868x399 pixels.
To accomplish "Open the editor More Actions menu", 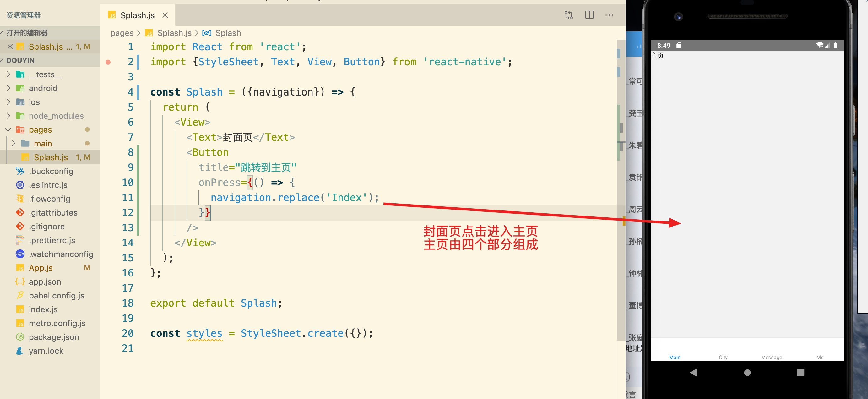I will coord(609,15).
